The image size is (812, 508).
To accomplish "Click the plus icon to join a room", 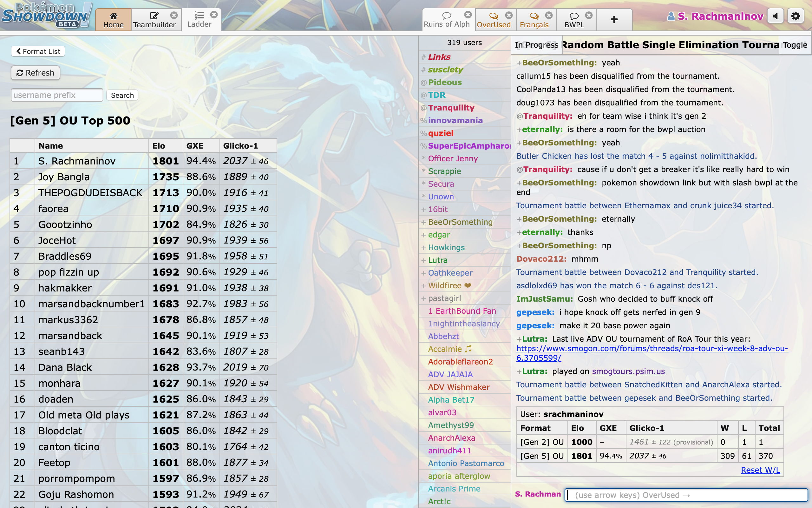I will pos(614,19).
